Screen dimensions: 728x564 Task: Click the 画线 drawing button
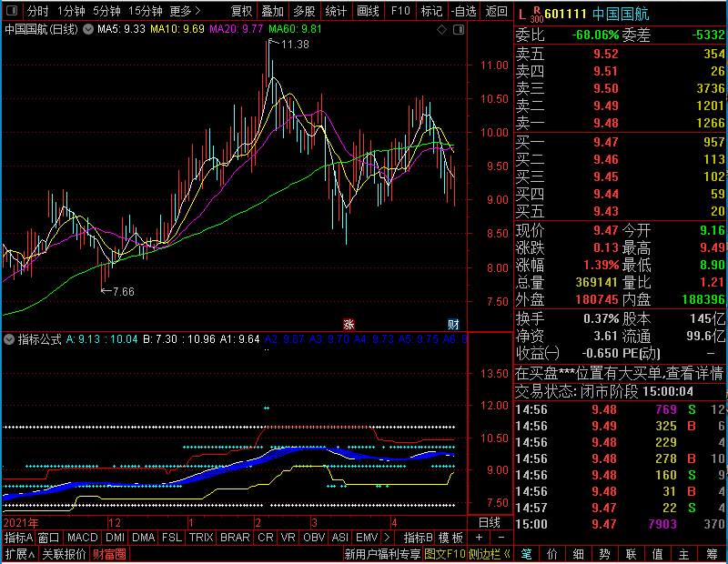pyautogui.click(x=368, y=11)
